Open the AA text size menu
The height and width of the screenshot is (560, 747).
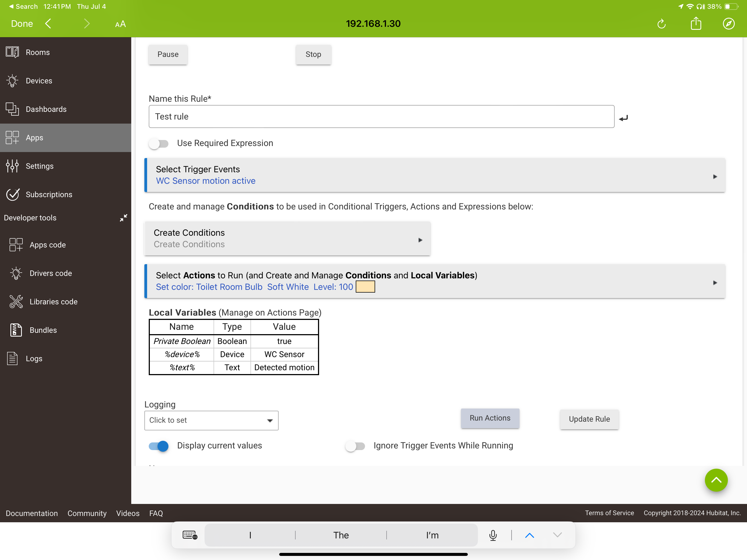tap(120, 24)
